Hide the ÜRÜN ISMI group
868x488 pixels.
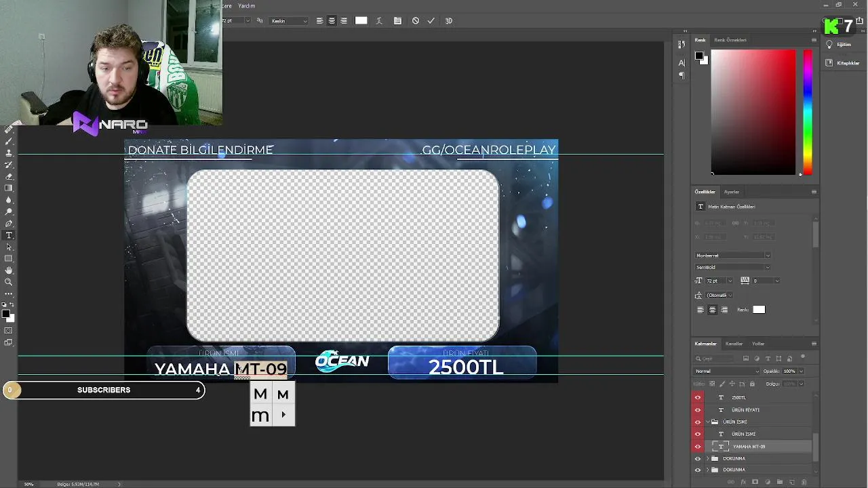pos(698,422)
